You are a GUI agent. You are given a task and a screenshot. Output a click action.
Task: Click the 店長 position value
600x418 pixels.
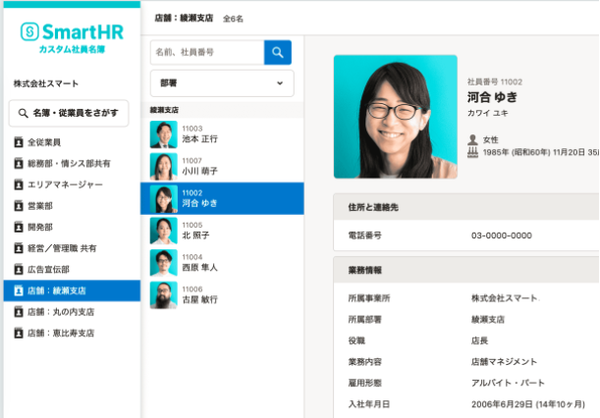coord(479,340)
